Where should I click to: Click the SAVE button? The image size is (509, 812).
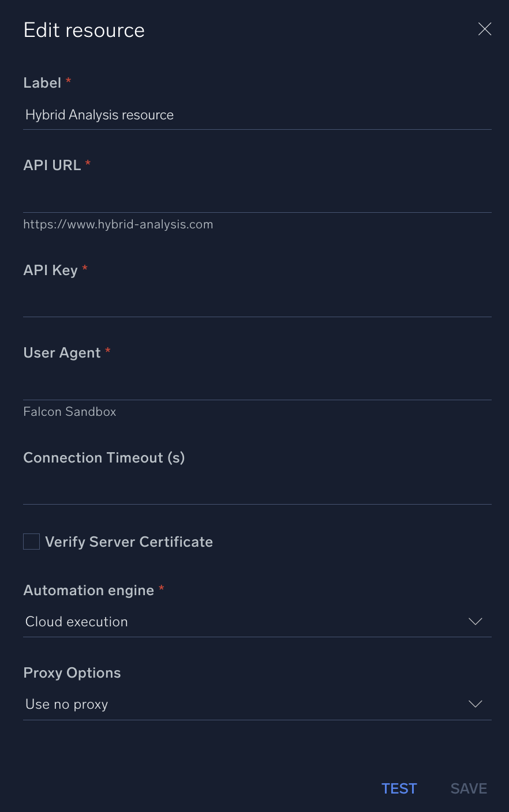tap(468, 788)
